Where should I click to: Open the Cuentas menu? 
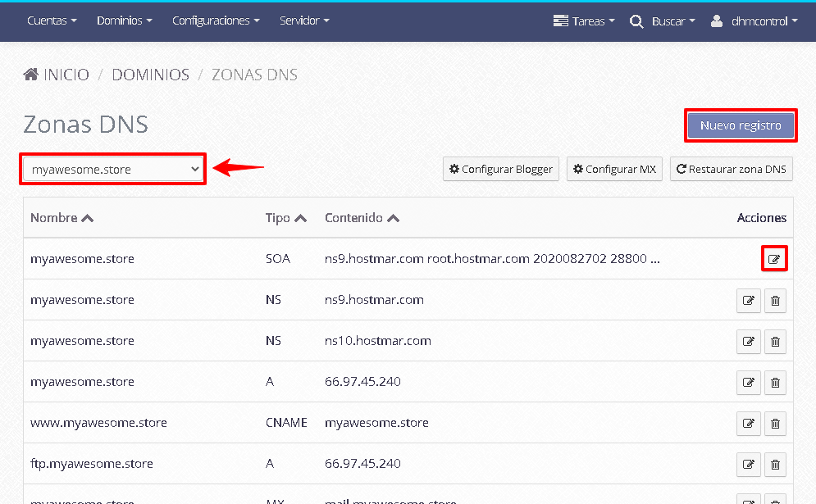point(52,20)
